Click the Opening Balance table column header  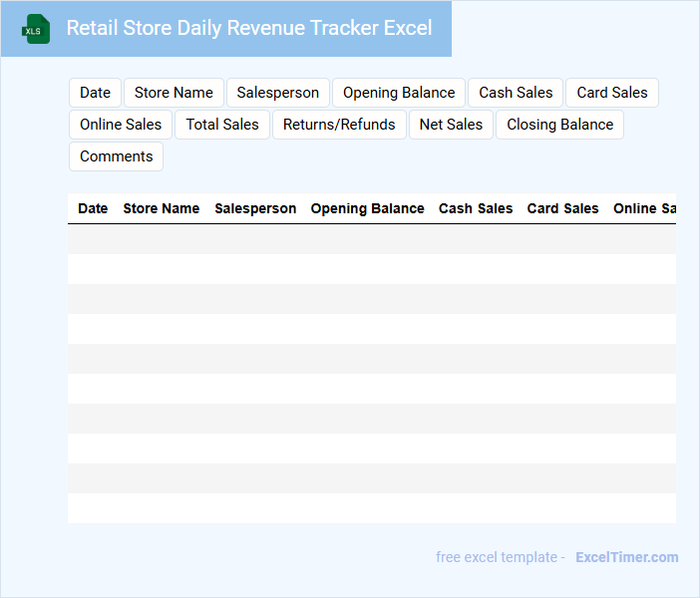[367, 208]
